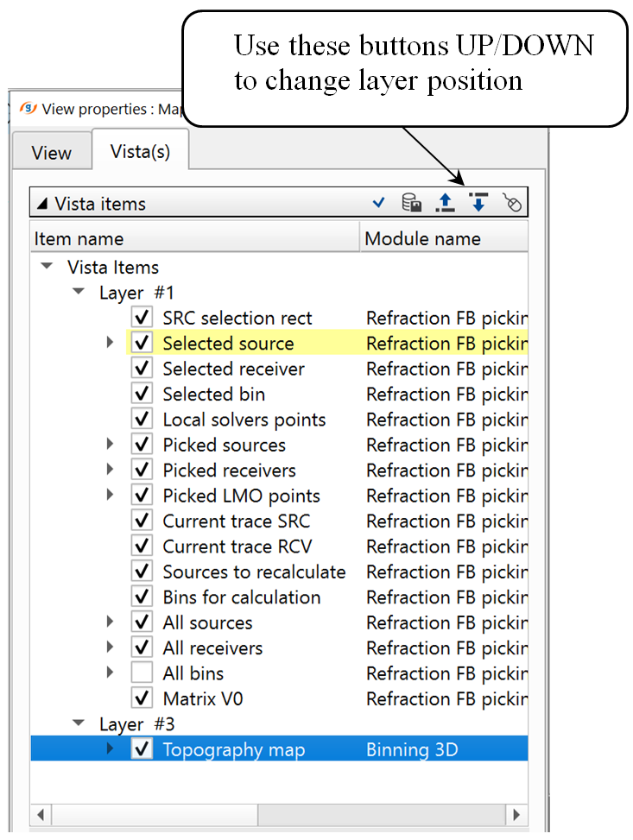Collapse the Vista items panel header
The image size is (633, 840).
(x=41, y=204)
